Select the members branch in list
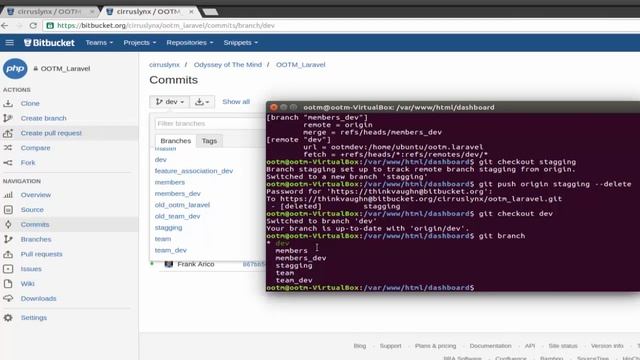Viewport: 640px width, 360px height. tap(170, 182)
